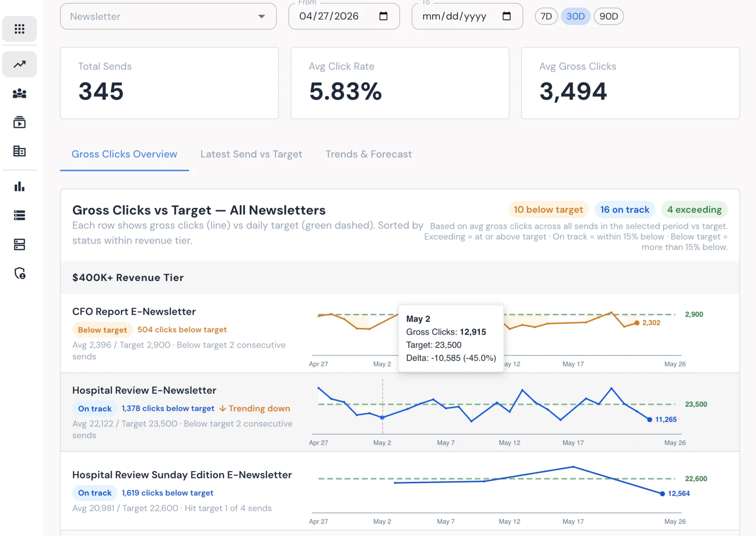Click On track badge for Hospital Review E-Newsletter

[95, 409]
